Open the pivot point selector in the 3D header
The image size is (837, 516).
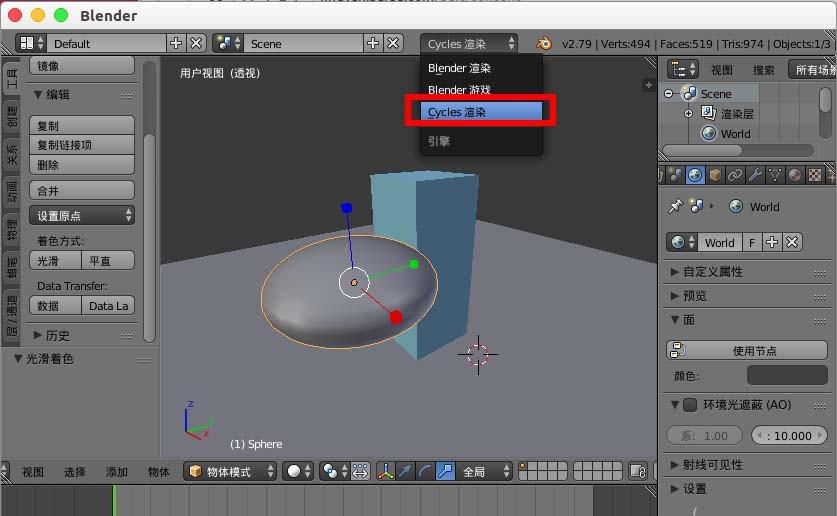336,471
